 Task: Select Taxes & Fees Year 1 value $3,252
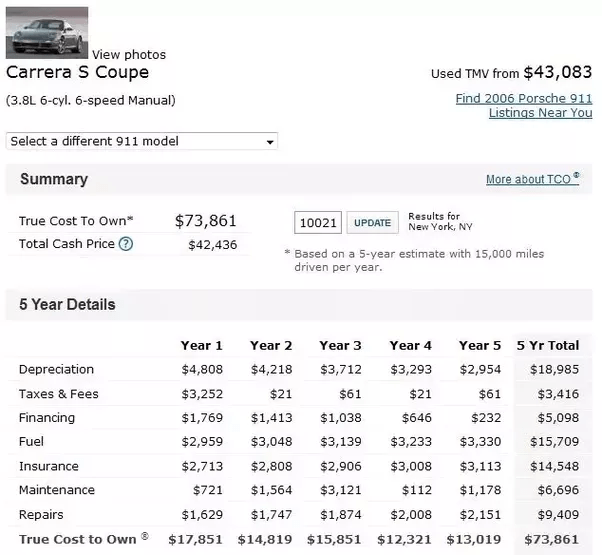point(202,394)
